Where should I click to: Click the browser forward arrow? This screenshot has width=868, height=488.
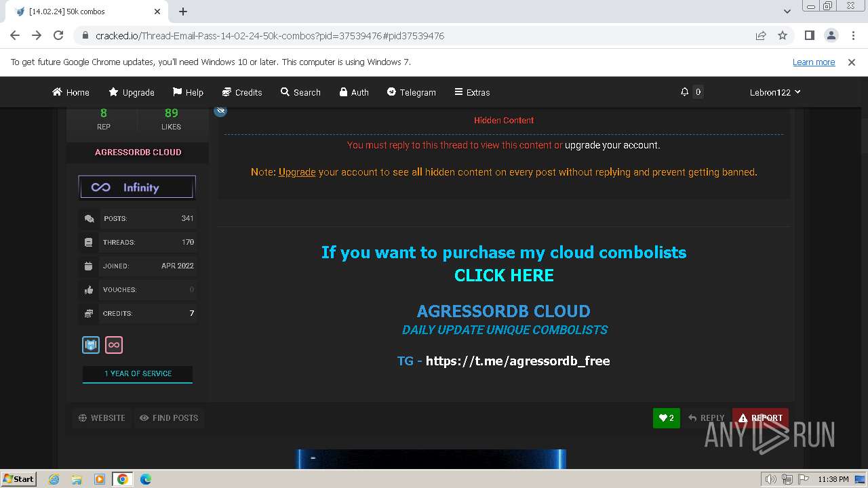[x=37, y=35]
